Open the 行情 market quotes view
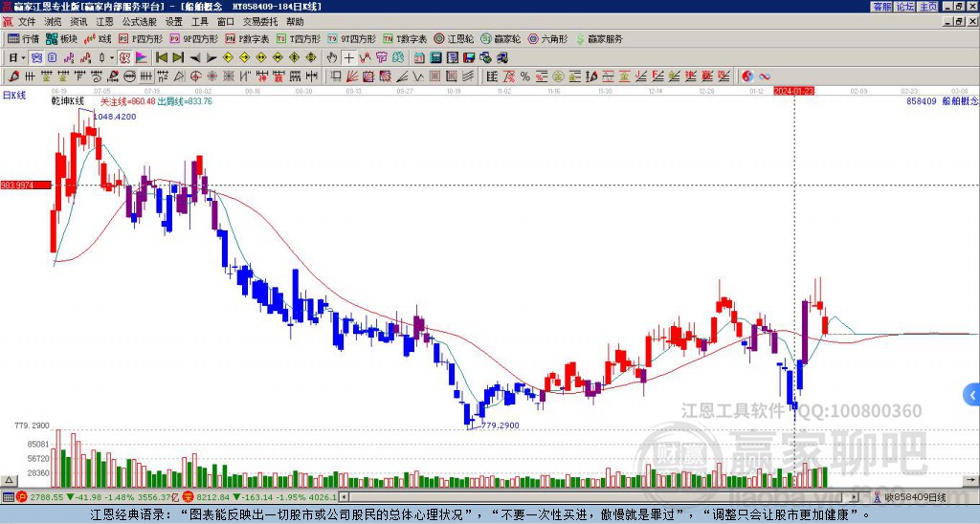The width and height of the screenshot is (980, 524). (23, 38)
